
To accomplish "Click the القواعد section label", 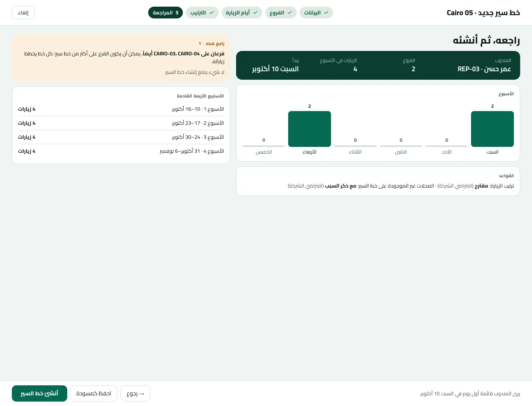I will pos(506,176).
